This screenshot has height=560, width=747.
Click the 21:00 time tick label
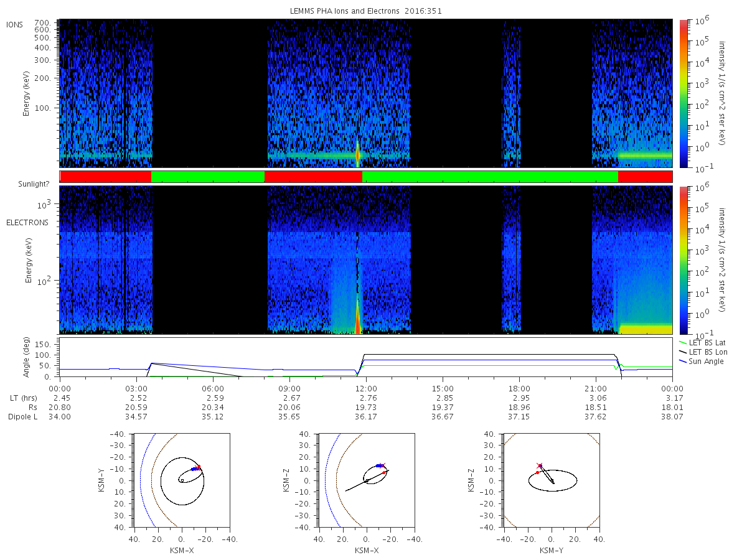596,389
